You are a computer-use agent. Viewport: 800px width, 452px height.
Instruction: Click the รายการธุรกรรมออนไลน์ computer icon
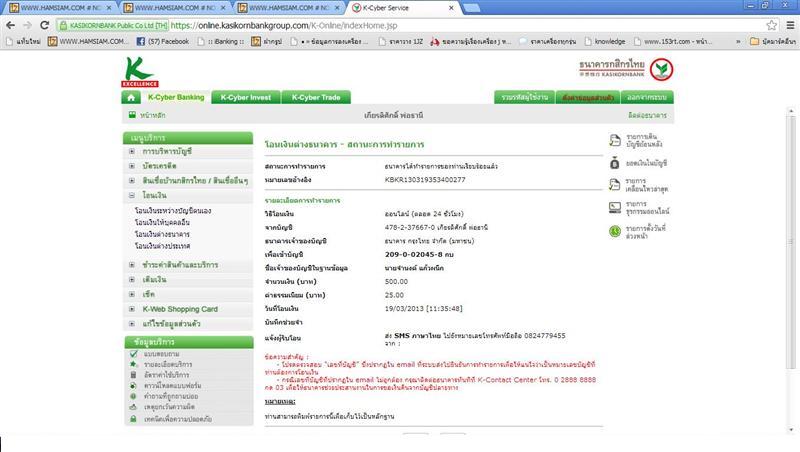[615, 207]
